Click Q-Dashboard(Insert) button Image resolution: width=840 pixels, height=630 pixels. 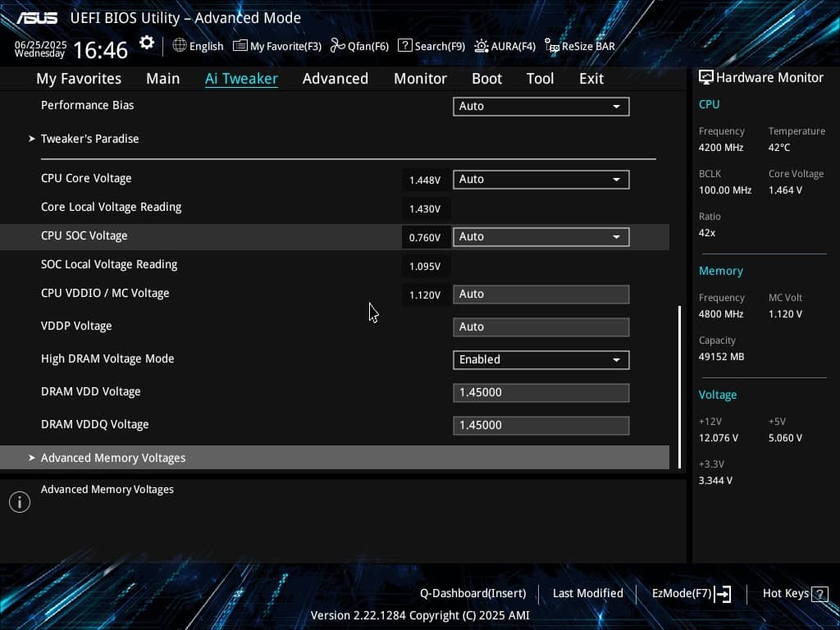click(473, 594)
